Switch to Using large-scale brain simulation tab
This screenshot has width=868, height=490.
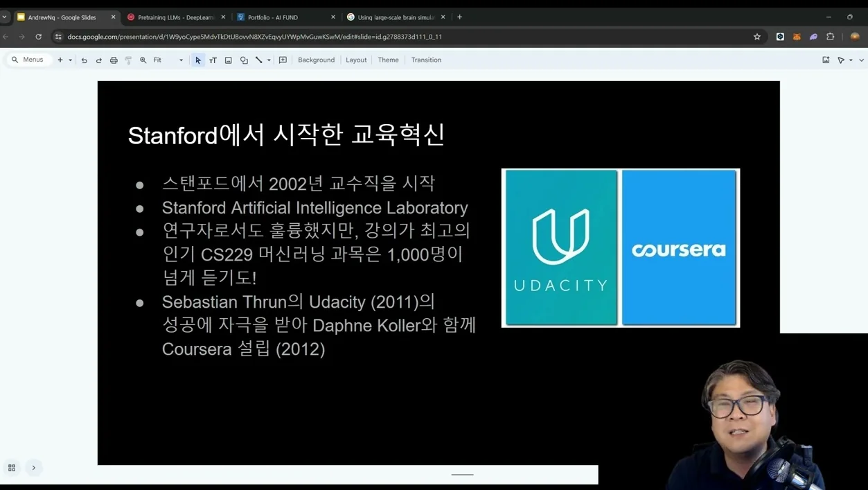(x=396, y=17)
